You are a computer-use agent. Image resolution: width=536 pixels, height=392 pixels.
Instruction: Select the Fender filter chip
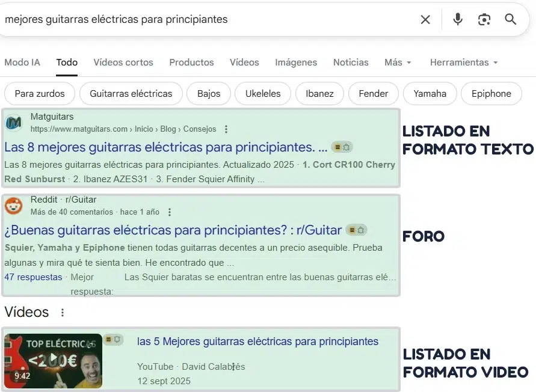pos(373,94)
